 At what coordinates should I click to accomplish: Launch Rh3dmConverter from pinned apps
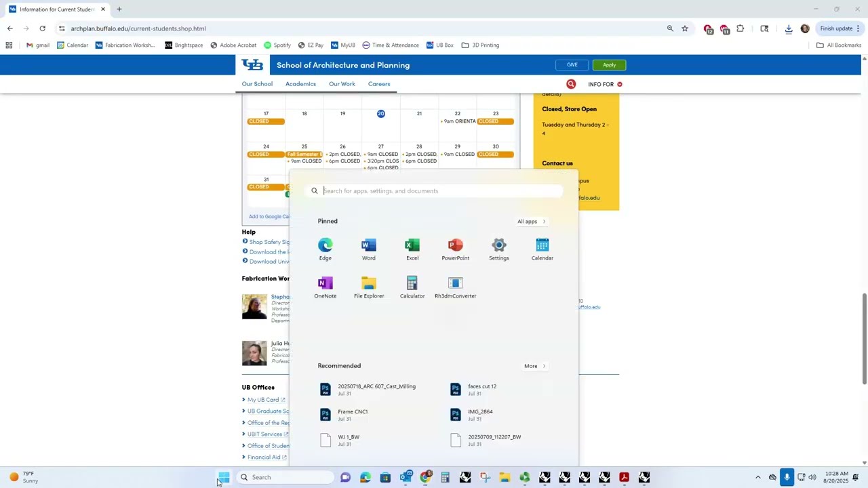456,287
